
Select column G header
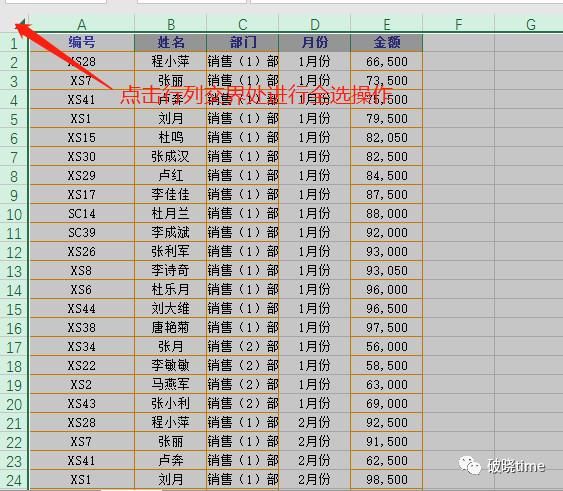[x=531, y=24]
